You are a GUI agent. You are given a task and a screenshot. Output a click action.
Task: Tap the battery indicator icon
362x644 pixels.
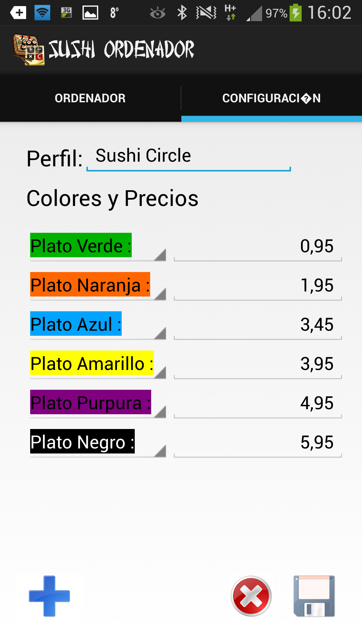(x=296, y=13)
